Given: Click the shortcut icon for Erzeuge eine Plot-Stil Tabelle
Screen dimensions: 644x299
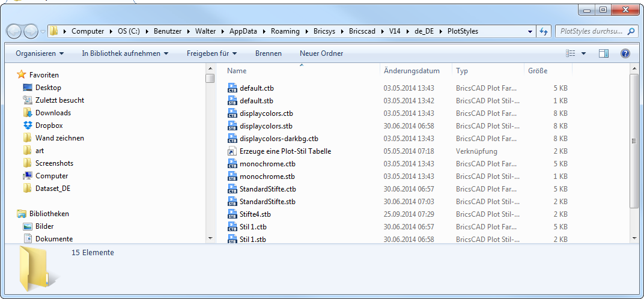Looking at the screenshot, I should [x=233, y=151].
